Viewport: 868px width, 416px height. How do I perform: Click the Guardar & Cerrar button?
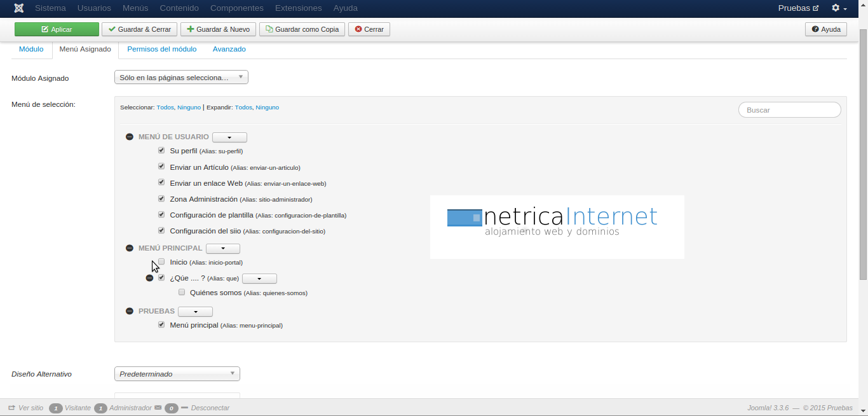[x=139, y=29]
